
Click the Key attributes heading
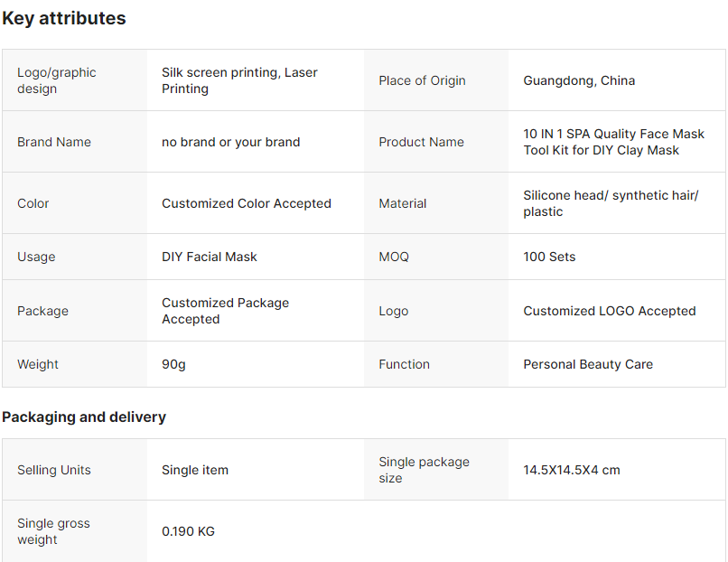tap(64, 18)
